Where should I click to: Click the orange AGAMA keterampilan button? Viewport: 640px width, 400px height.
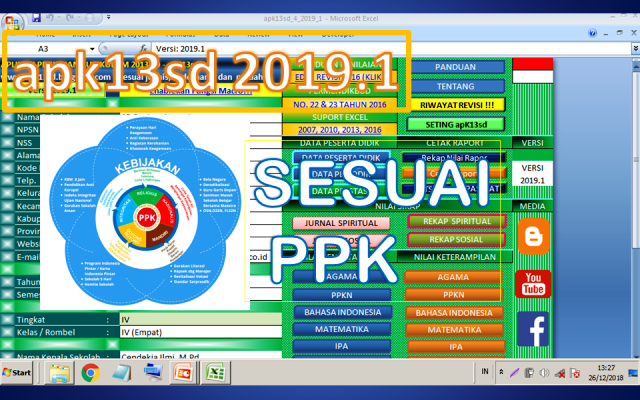[x=453, y=277]
